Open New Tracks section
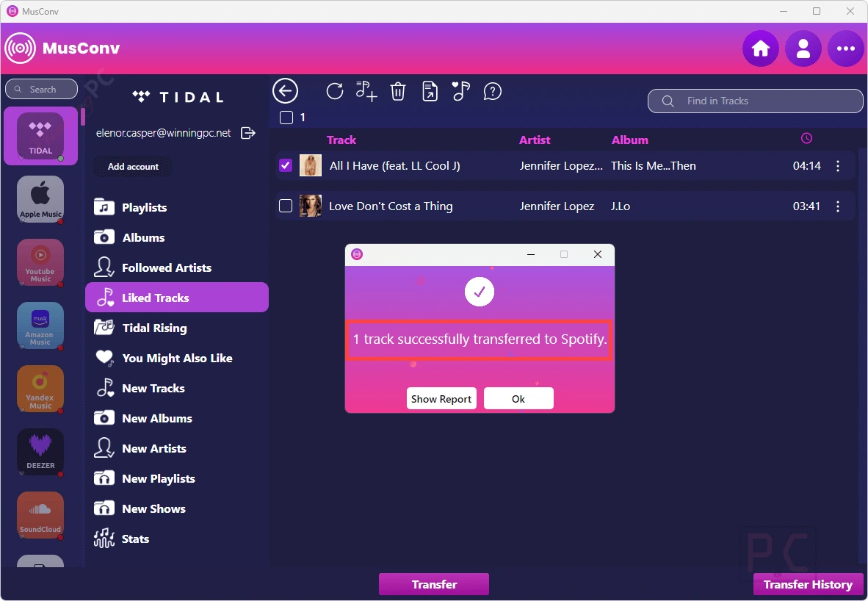868x601 pixels. [177, 388]
